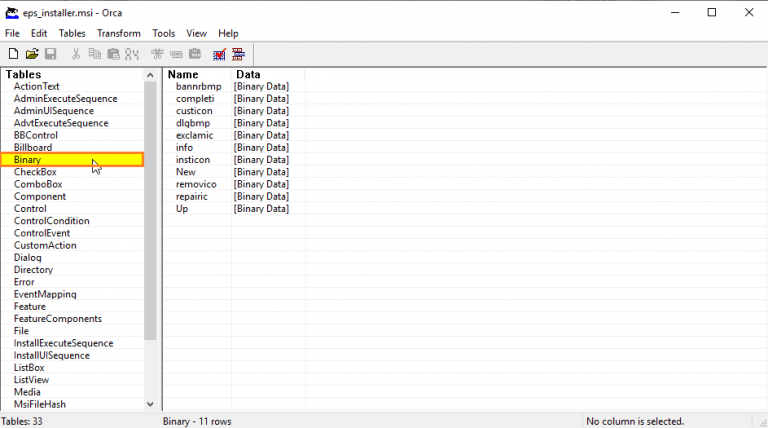The height and width of the screenshot is (428, 768).
Task: Open the File menu
Action: (12, 33)
